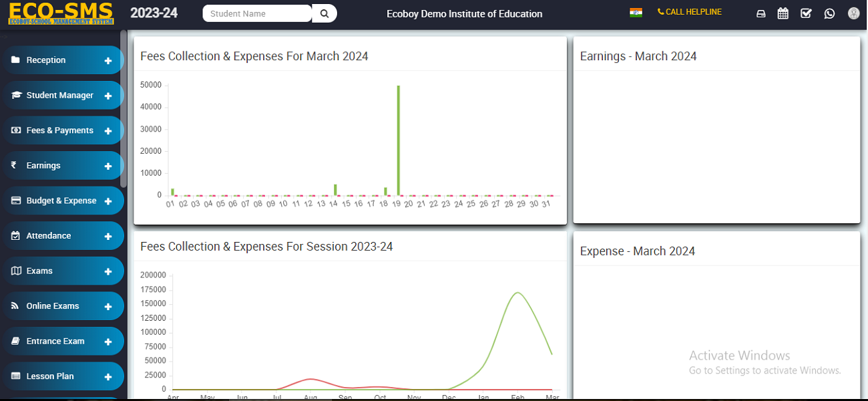Expand Student Manager with its plus
This screenshot has width=868, height=401.
pos(108,96)
